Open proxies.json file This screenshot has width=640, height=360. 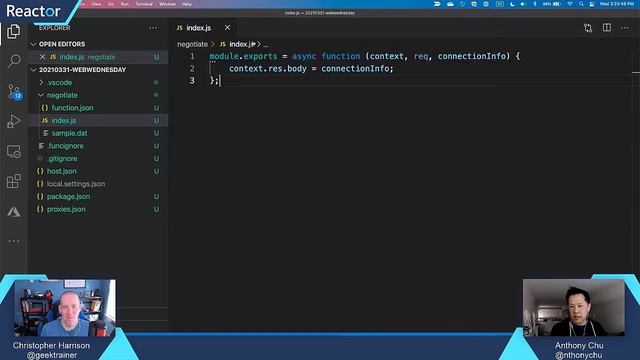pos(98,209)
